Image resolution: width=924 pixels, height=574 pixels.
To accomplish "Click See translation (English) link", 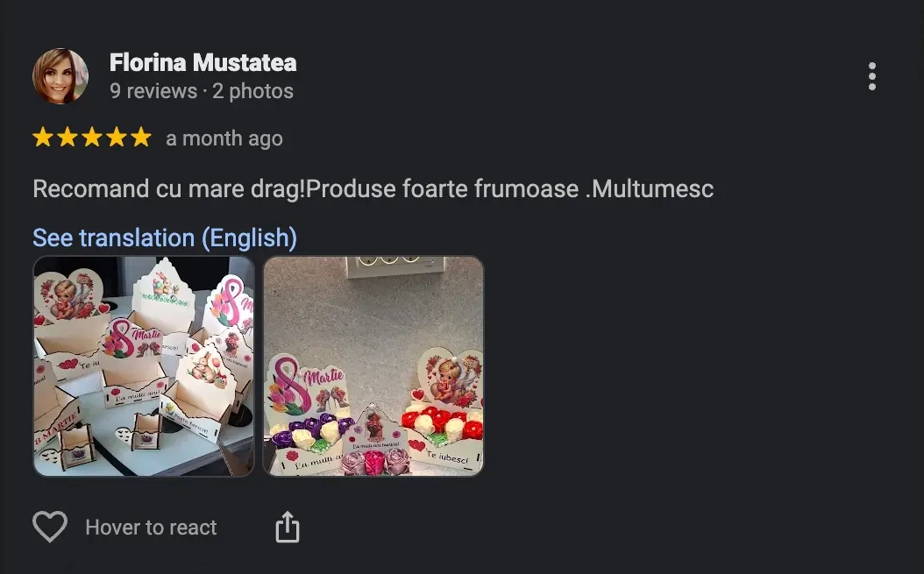I will [165, 237].
